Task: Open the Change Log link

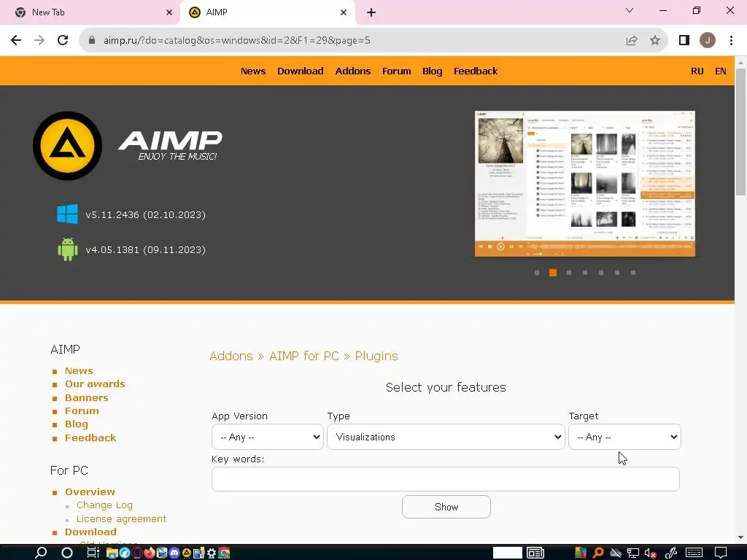Action: point(105,505)
